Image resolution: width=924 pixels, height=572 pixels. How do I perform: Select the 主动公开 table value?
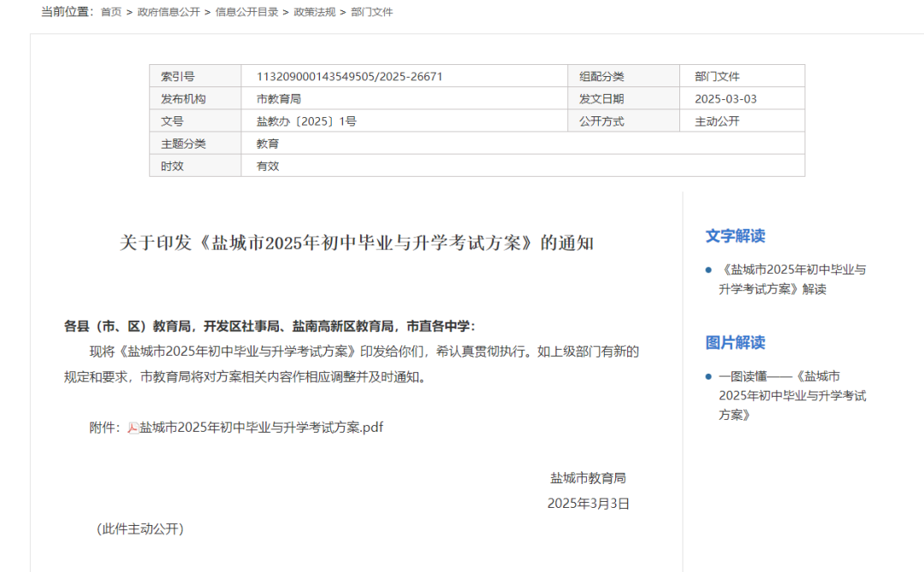point(717,121)
